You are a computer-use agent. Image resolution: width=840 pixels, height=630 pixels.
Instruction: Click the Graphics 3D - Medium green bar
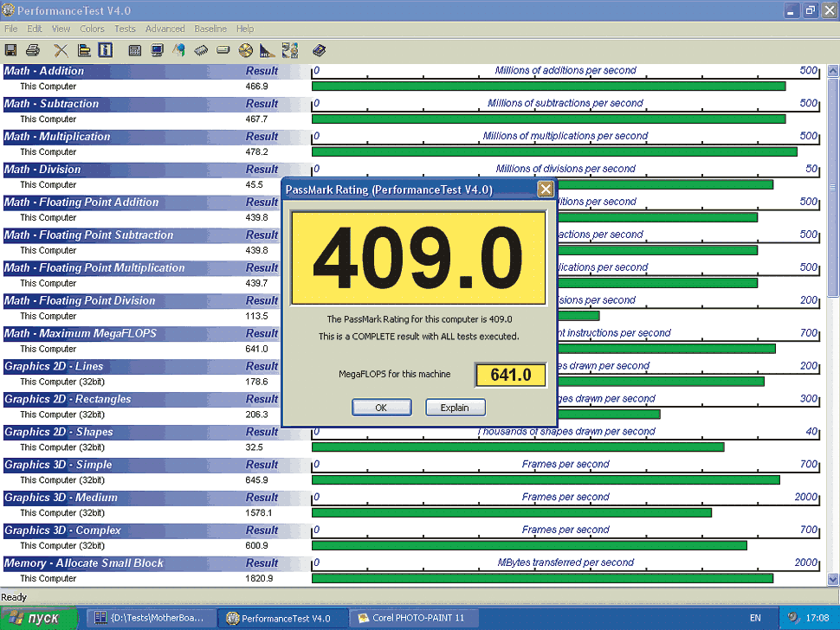click(512, 513)
